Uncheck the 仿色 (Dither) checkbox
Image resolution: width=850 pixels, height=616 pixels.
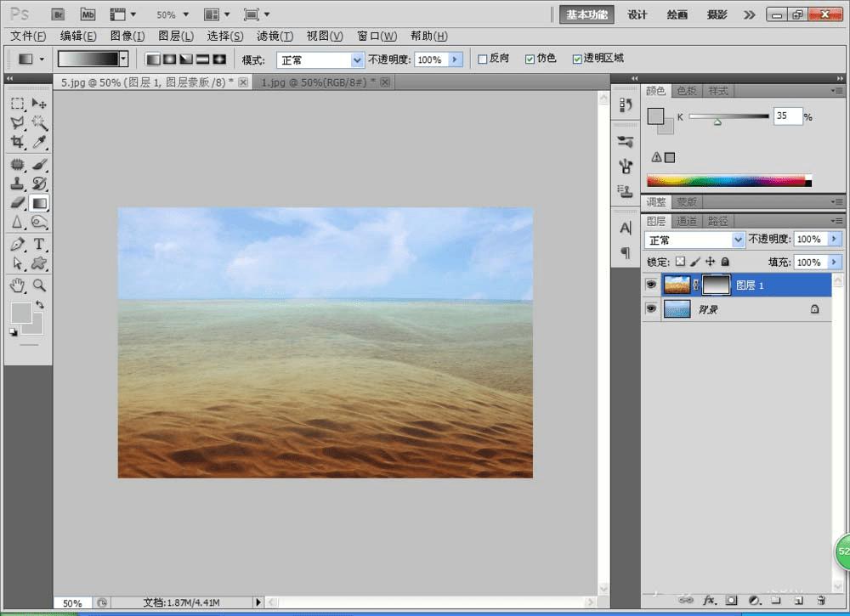[x=530, y=59]
